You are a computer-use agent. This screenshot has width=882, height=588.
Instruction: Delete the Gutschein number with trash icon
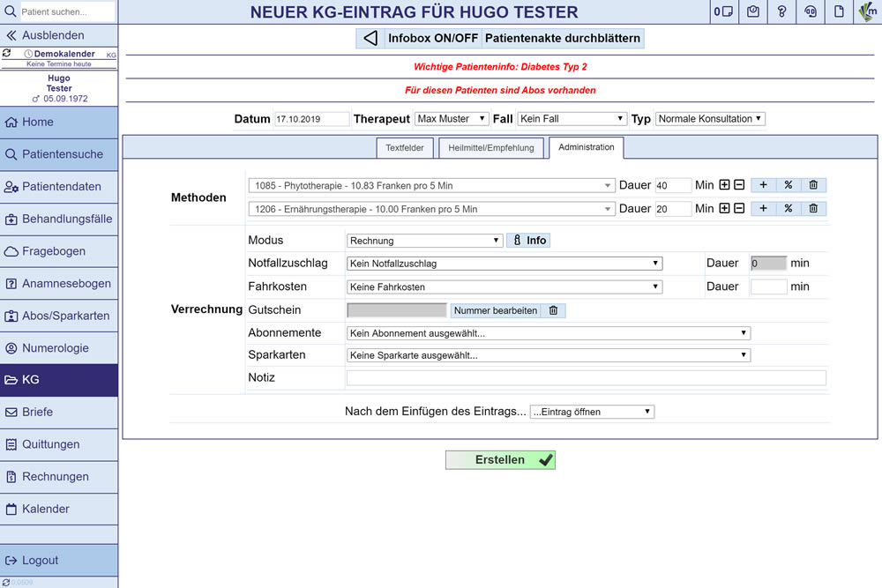coord(553,310)
